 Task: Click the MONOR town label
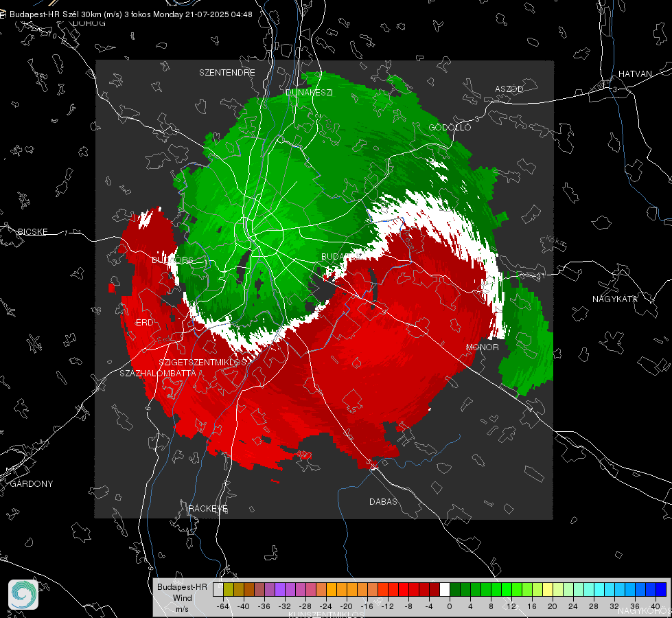pyautogui.click(x=482, y=347)
